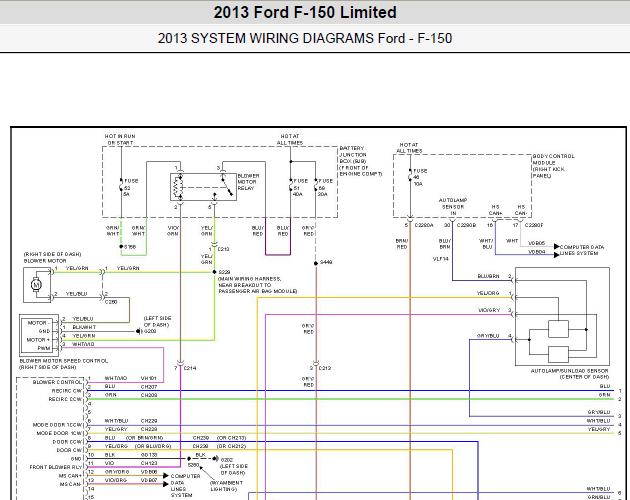This screenshot has height=500, width=630.
Task: Click splice label "S260"
Action: coord(194,465)
